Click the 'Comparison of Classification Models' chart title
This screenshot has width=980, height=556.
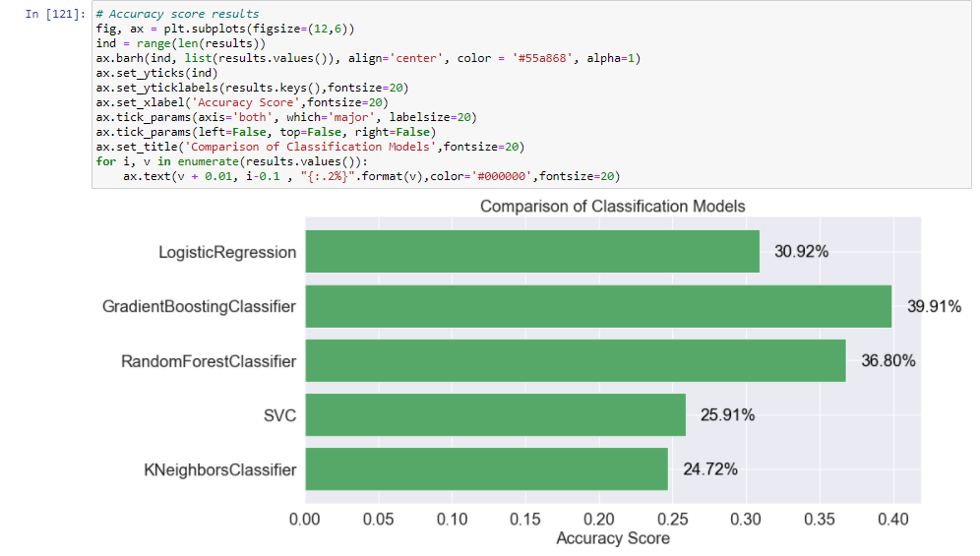coord(612,207)
